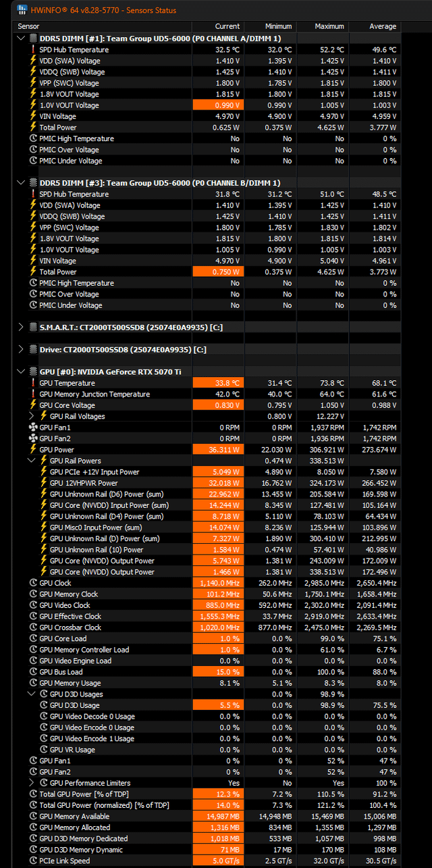The width and height of the screenshot is (432, 868).
Task: Collapse the DDR5 DIMM [#1] sensor group
Action: click(x=22, y=39)
